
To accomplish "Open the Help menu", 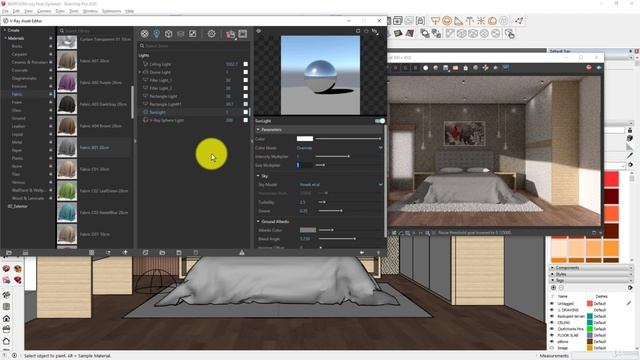I will pos(129,11).
